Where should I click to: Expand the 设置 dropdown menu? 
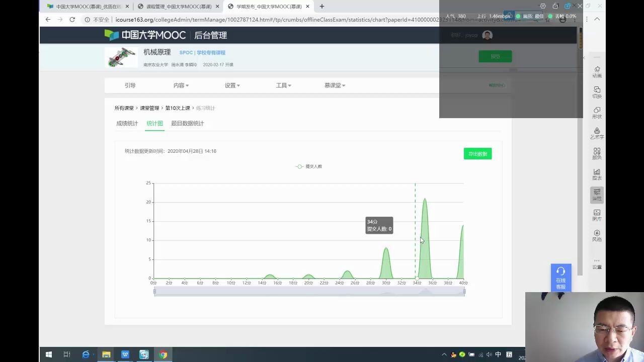pyautogui.click(x=232, y=85)
